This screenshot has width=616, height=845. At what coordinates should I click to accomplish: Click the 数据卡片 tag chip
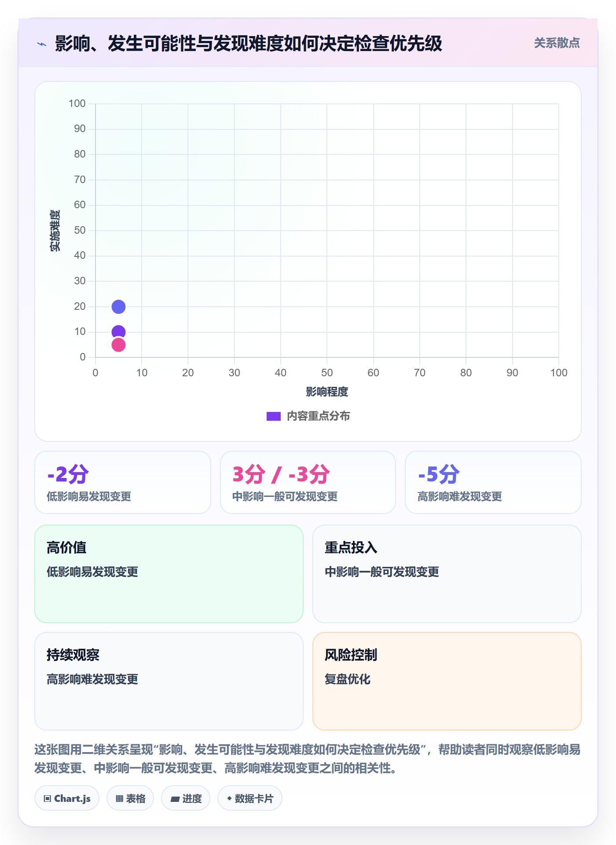tap(250, 798)
